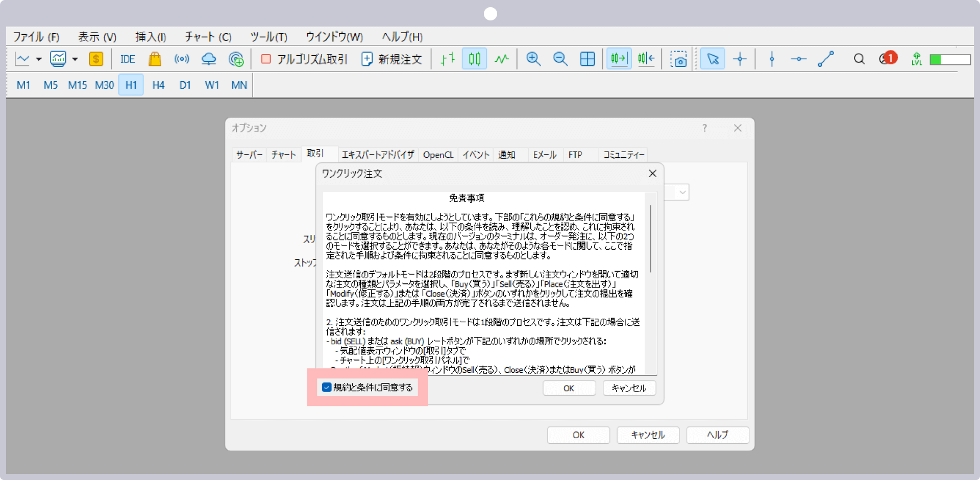Image resolution: width=980 pixels, height=480 pixels.
Task: Open the line chart type icon
Action: pos(22,59)
